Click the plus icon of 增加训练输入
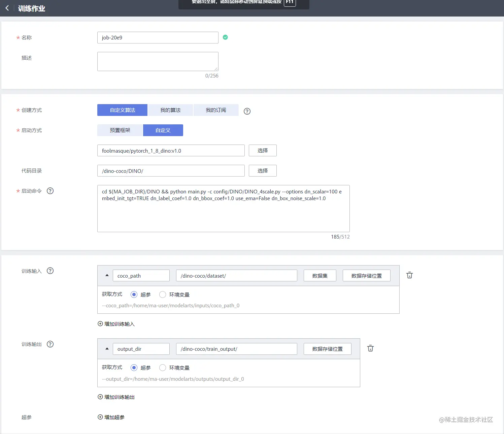 tap(100, 324)
